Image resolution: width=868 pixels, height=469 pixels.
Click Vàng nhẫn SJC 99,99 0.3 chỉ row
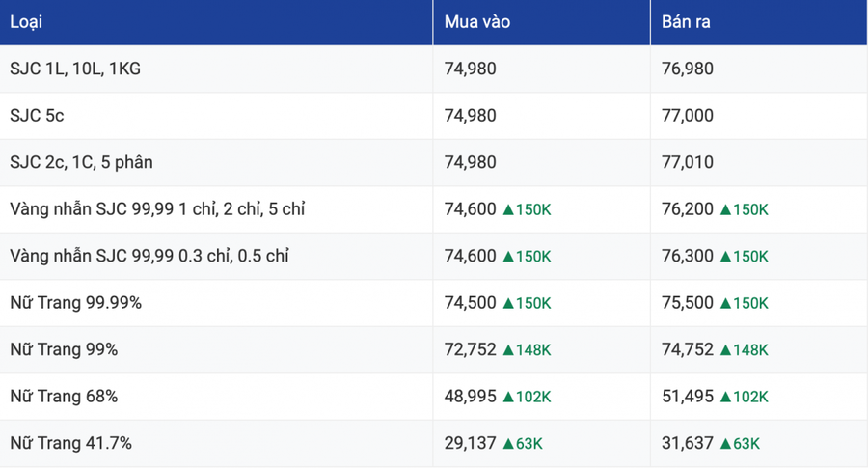(x=434, y=256)
